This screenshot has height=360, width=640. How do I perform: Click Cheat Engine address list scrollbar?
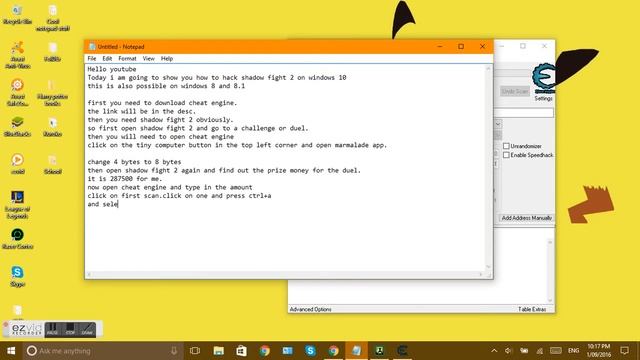(x=550, y=271)
